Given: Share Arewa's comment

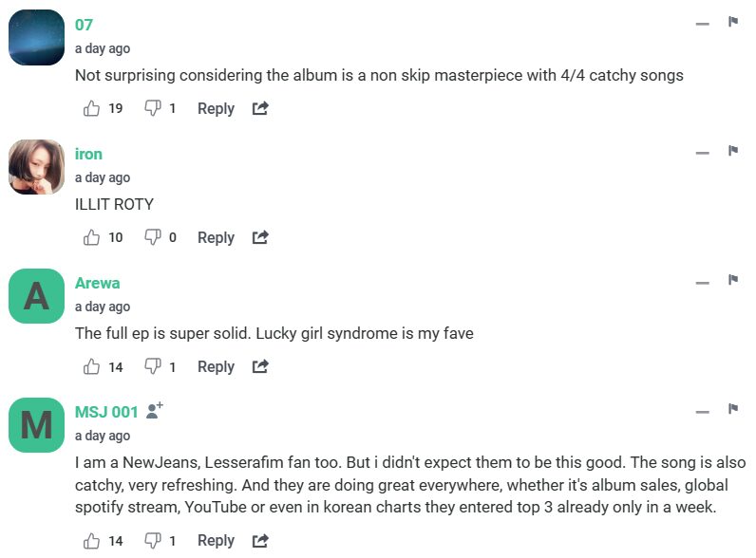Looking at the screenshot, I should pos(260,367).
